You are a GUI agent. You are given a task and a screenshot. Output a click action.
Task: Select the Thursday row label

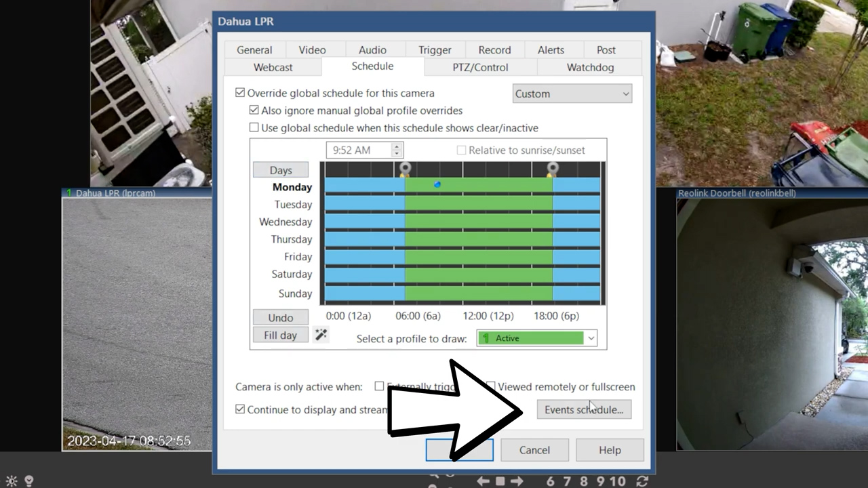[x=292, y=239]
